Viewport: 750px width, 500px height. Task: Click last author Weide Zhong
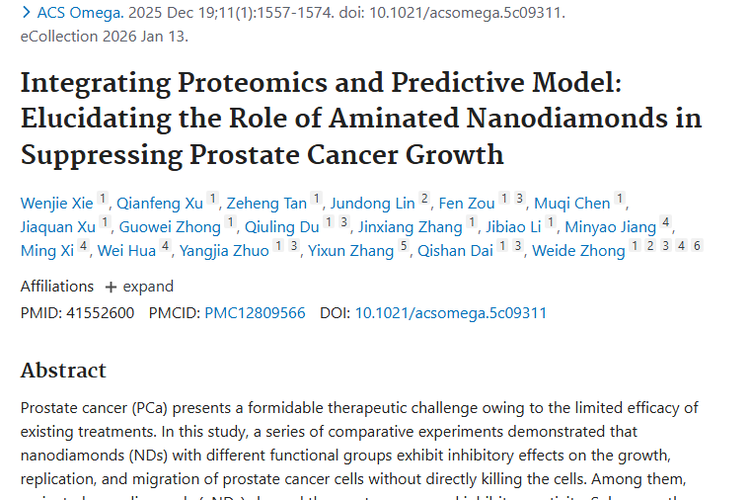click(578, 251)
